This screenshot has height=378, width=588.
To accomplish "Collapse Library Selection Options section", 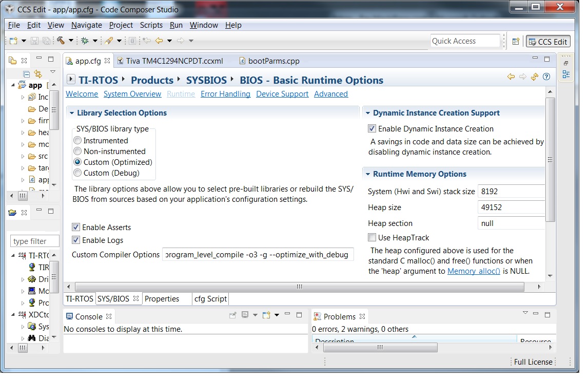I will tap(72, 113).
